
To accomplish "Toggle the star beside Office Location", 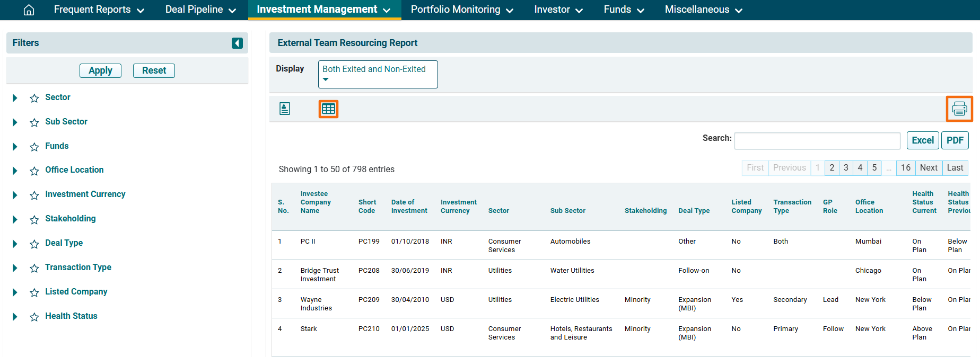I will click(34, 171).
